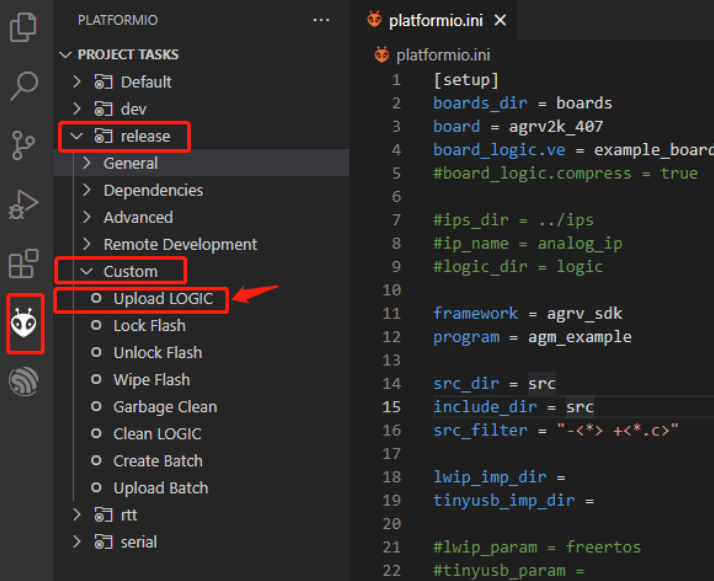714x581 pixels.
Task: Click the Create Batch task circle icon
Action: [96, 461]
